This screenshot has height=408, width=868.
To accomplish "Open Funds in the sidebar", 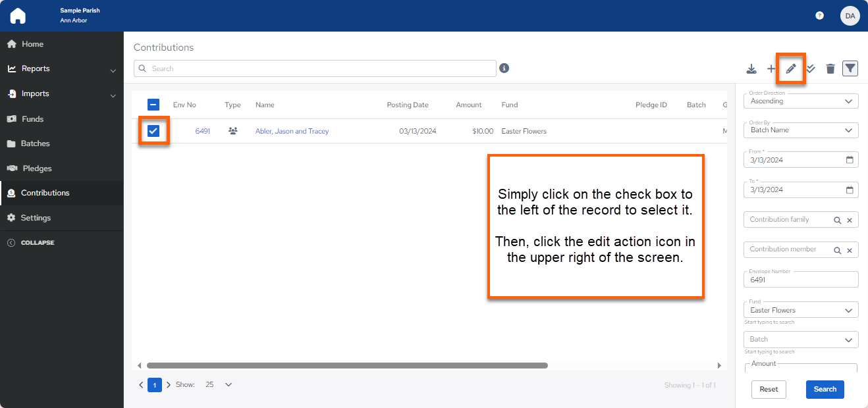I will [x=62, y=119].
